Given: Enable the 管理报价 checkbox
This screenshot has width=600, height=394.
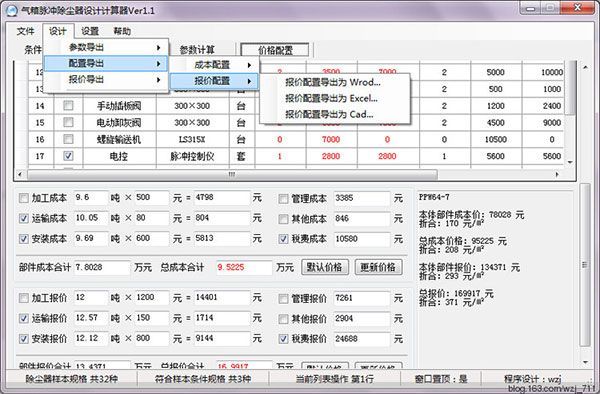Looking at the screenshot, I should [283, 298].
